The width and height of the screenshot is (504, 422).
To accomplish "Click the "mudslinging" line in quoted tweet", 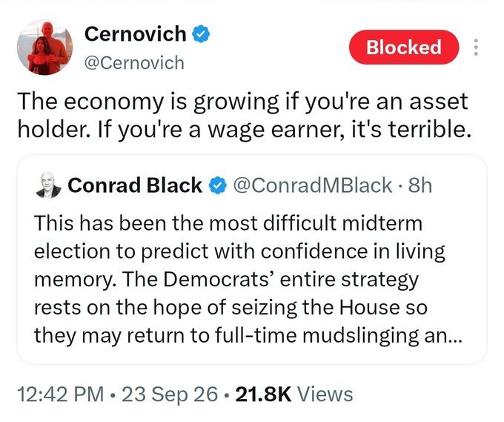I will tap(248, 335).
